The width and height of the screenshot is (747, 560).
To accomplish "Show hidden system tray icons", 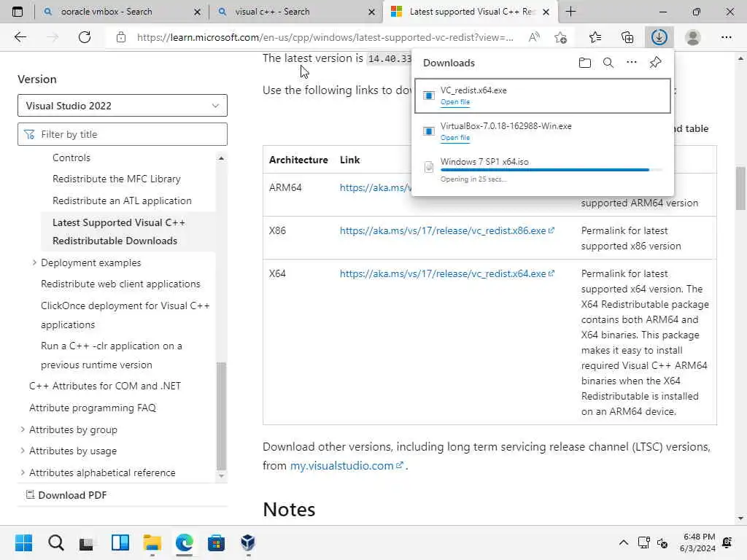I will [623, 542].
